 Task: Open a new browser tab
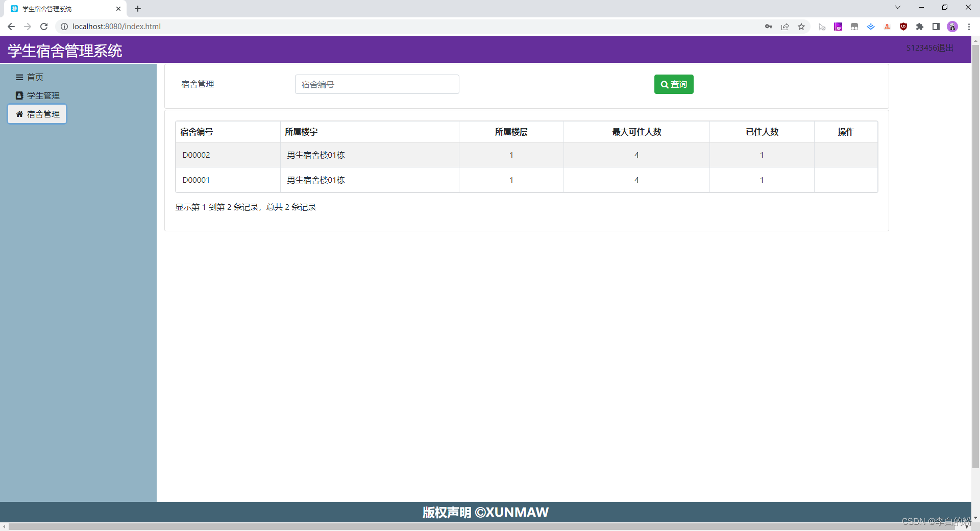click(x=138, y=9)
